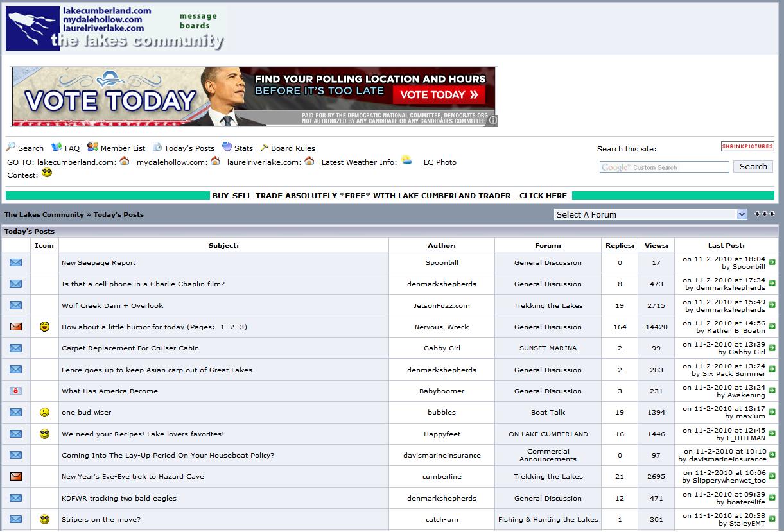Click hot-topic envelope for humor for today
The height and width of the screenshot is (532, 784).
pos(15,327)
